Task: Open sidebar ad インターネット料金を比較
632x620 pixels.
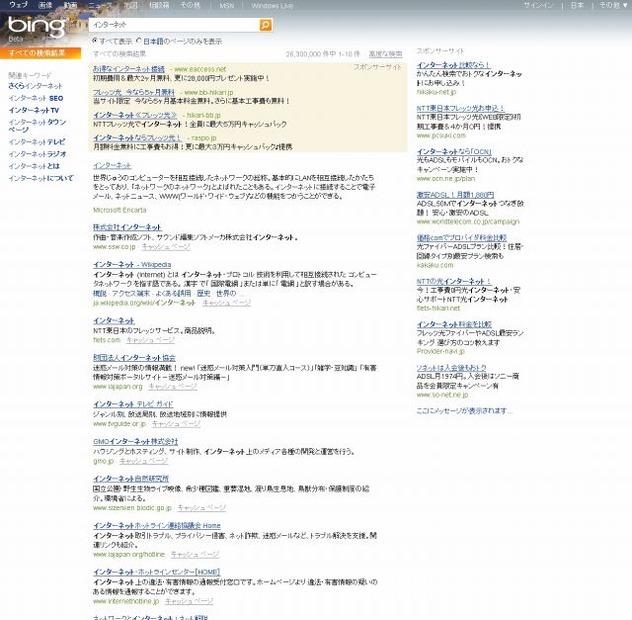Action: pos(454,325)
